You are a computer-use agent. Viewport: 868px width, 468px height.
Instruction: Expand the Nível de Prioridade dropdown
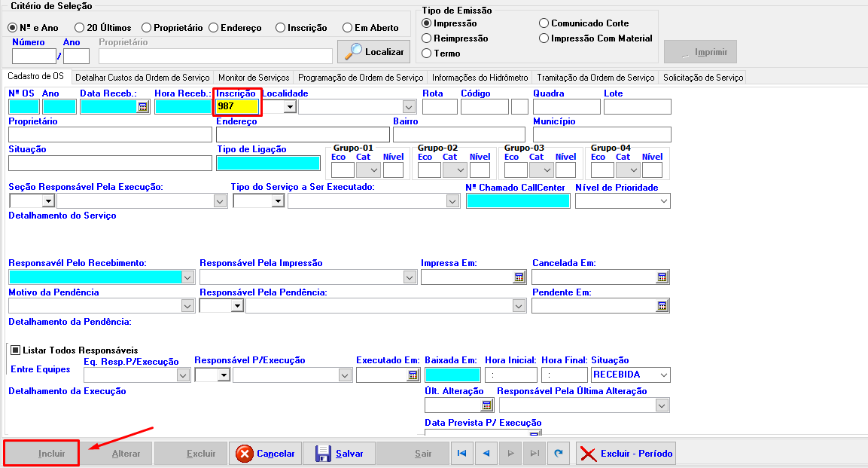tap(663, 201)
